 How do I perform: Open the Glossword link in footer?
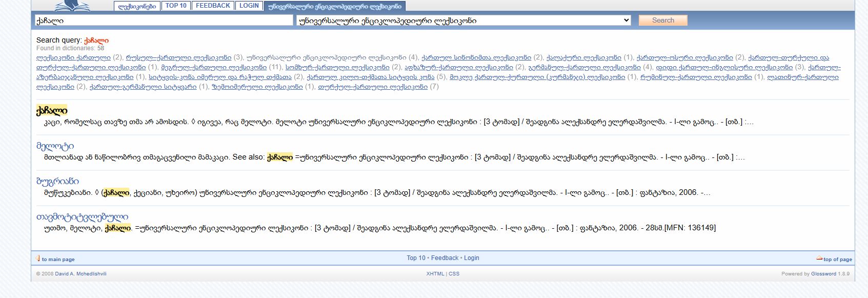(823, 274)
